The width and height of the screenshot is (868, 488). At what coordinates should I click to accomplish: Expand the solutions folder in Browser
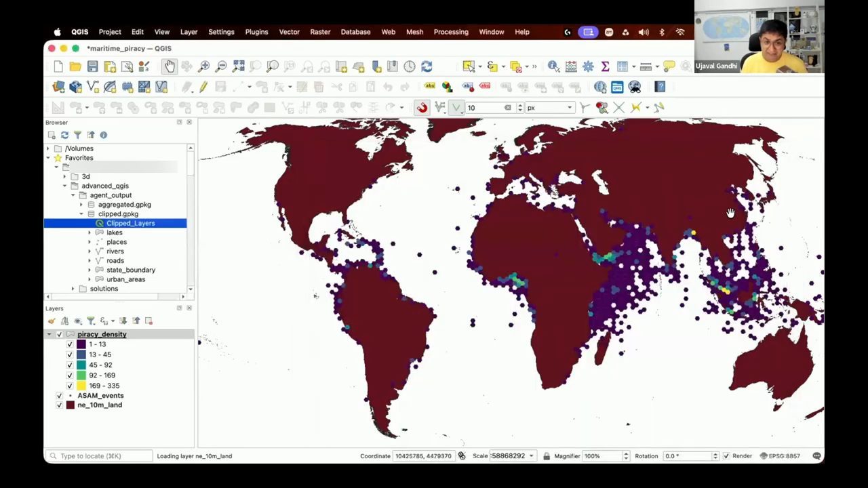73,289
